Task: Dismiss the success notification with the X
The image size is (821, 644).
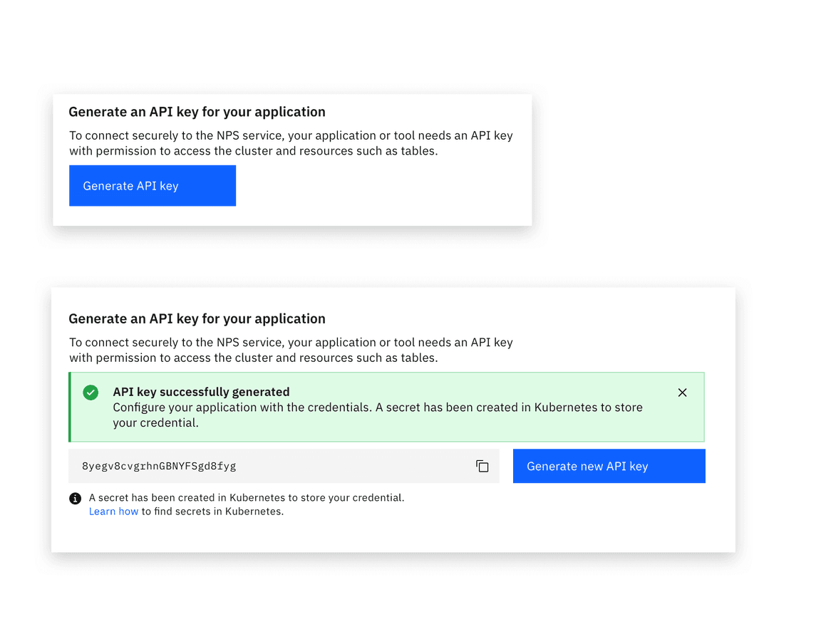Action: coord(682,392)
